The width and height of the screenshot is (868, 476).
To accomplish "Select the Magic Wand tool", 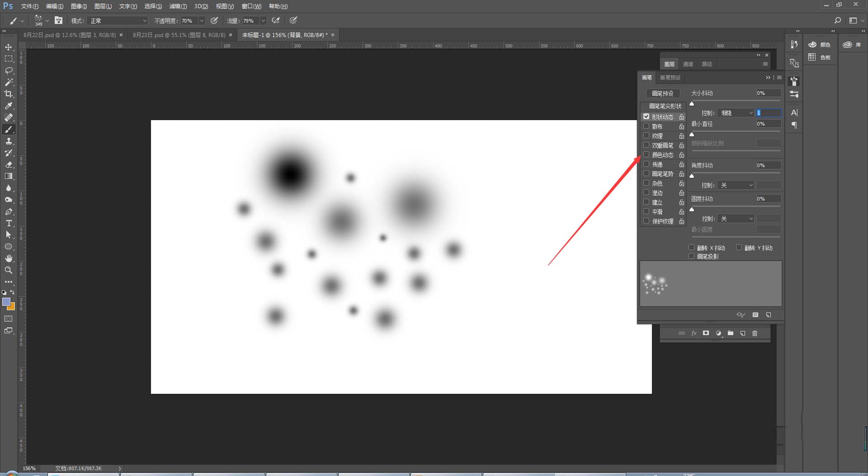I will click(9, 82).
